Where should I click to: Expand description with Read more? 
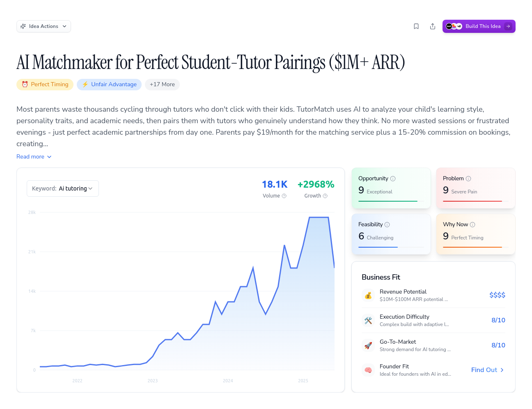point(34,156)
